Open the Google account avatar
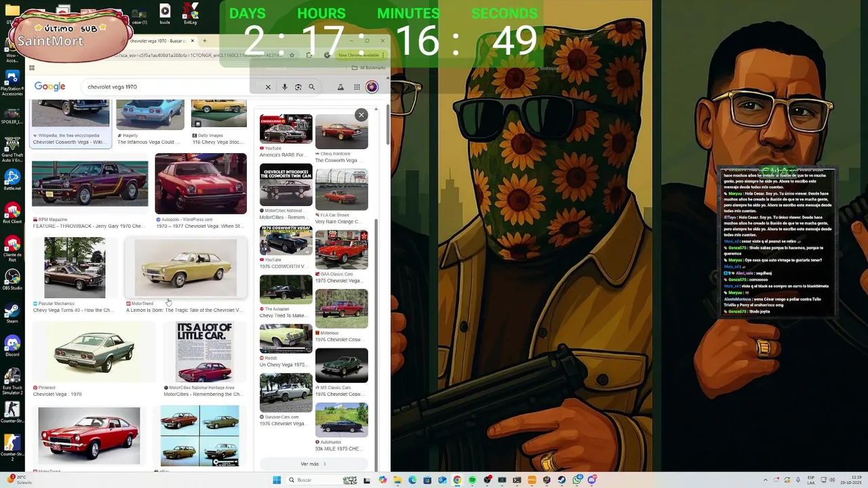 tap(372, 87)
